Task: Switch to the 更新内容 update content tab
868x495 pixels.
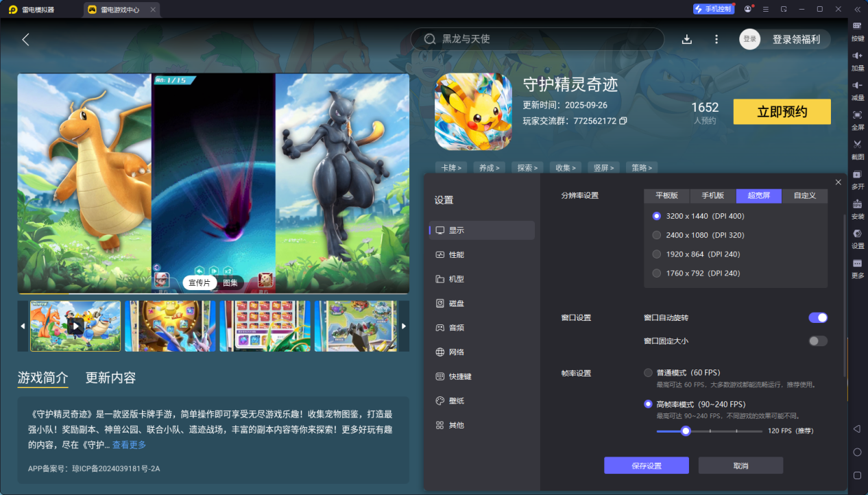Action: point(110,378)
